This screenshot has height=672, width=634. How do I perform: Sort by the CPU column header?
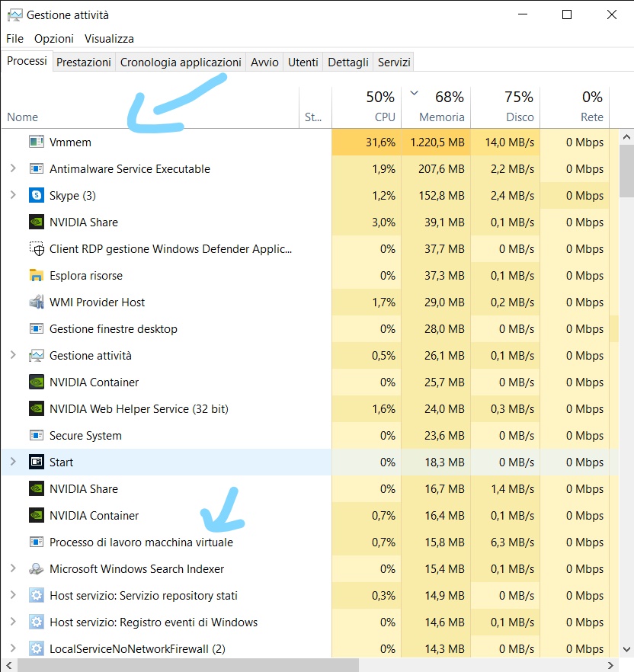click(x=367, y=107)
